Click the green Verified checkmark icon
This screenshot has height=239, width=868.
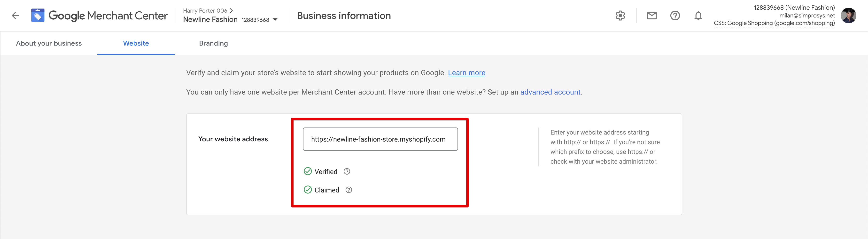point(308,171)
